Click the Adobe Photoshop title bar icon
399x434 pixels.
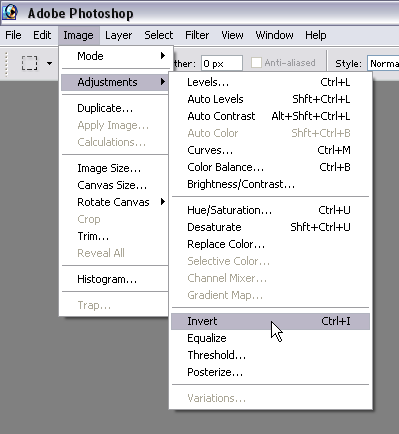coord(10,13)
